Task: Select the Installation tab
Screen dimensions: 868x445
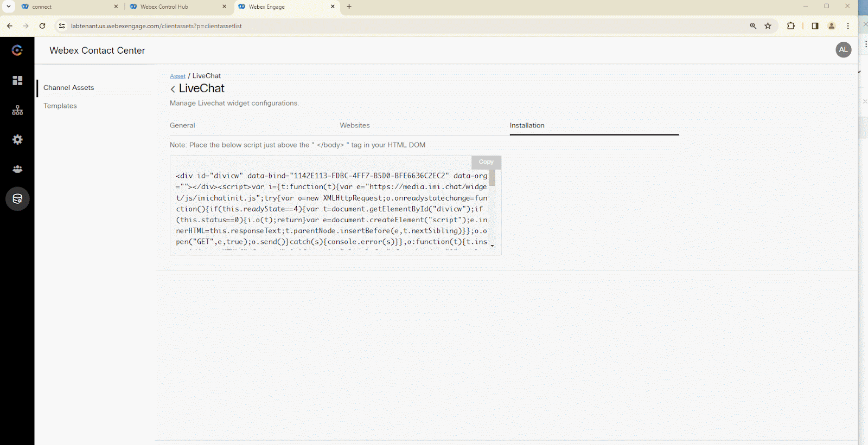Action: tap(527, 125)
